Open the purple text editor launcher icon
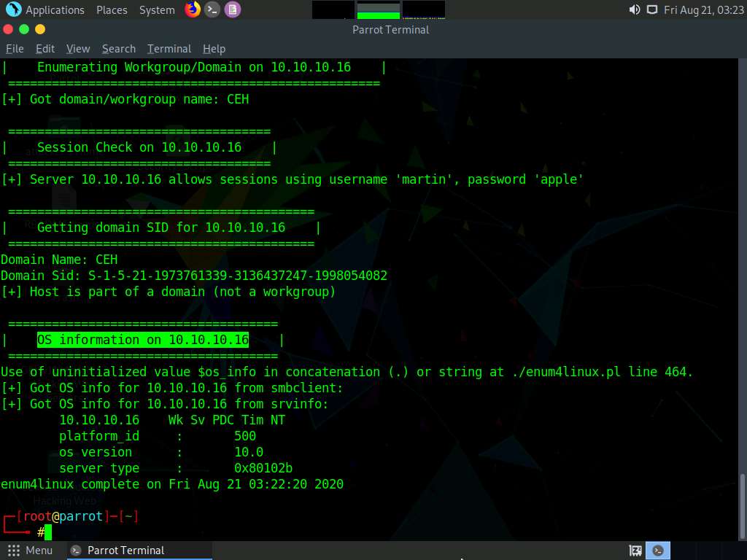 (233, 9)
